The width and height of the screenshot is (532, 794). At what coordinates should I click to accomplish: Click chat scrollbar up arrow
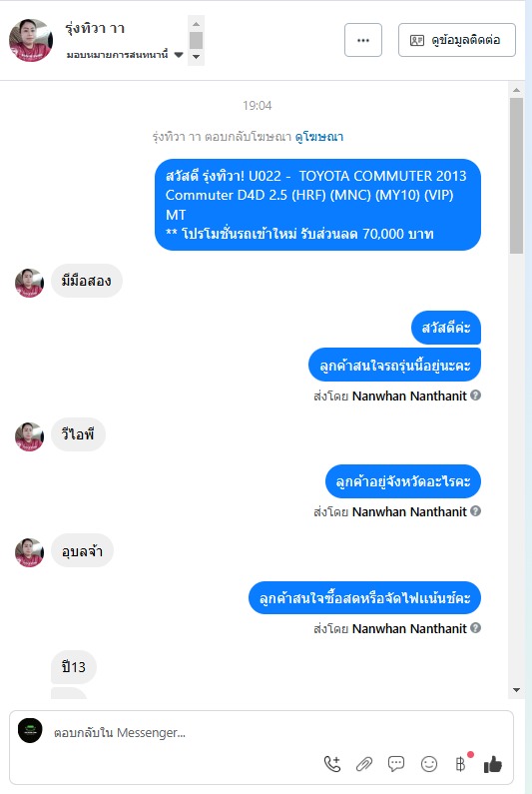coord(516,90)
